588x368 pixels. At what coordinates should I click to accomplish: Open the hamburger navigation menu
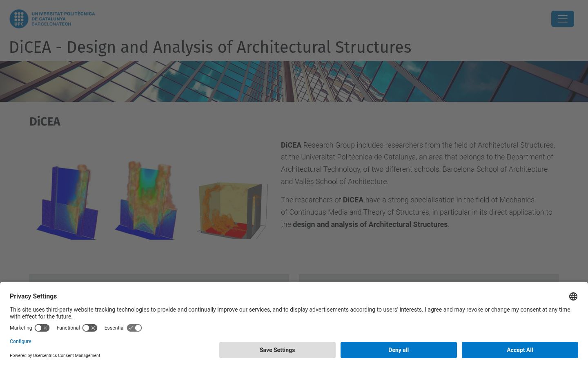coord(562,19)
